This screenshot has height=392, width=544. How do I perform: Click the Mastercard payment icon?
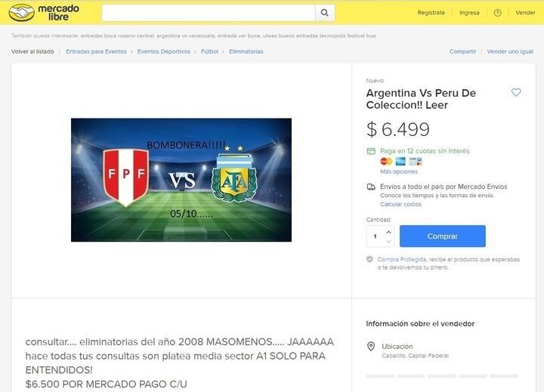pos(386,162)
